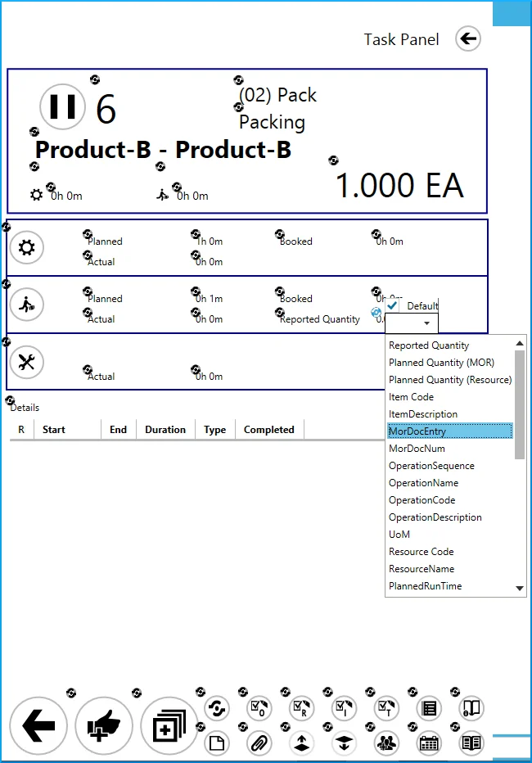Go back using the large bottom-left arrow
This screenshot has height=763, width=532.
[38, 726]
